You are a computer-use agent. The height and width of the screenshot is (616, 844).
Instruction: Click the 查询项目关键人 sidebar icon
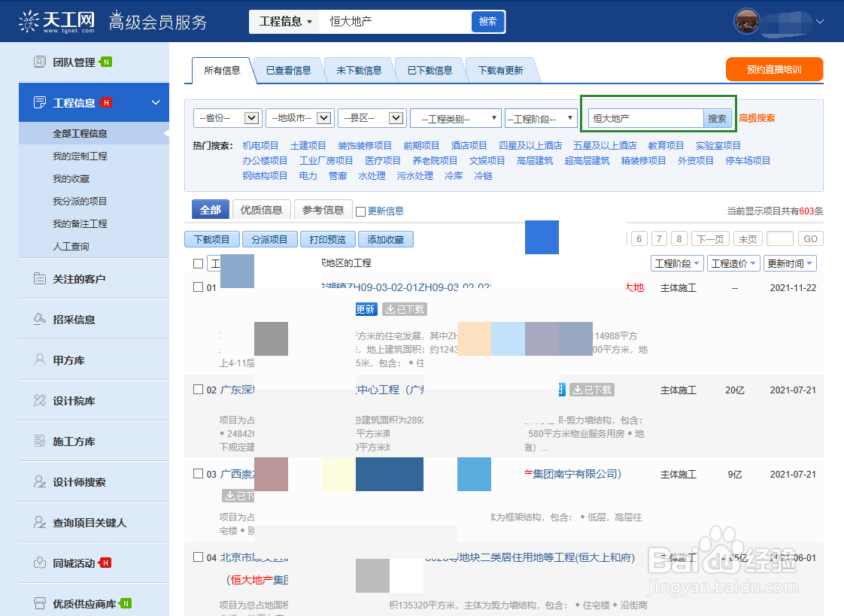point(39,523)
